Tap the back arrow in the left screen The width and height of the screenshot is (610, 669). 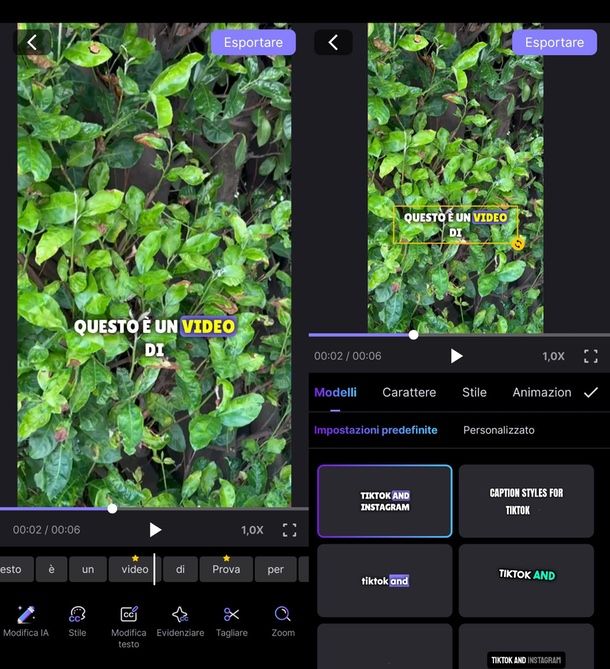pos(32,42)
